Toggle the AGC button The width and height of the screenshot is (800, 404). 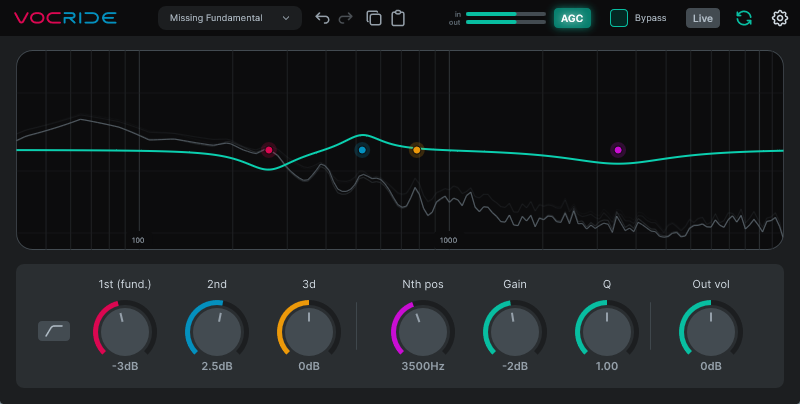tap(572, 18)
